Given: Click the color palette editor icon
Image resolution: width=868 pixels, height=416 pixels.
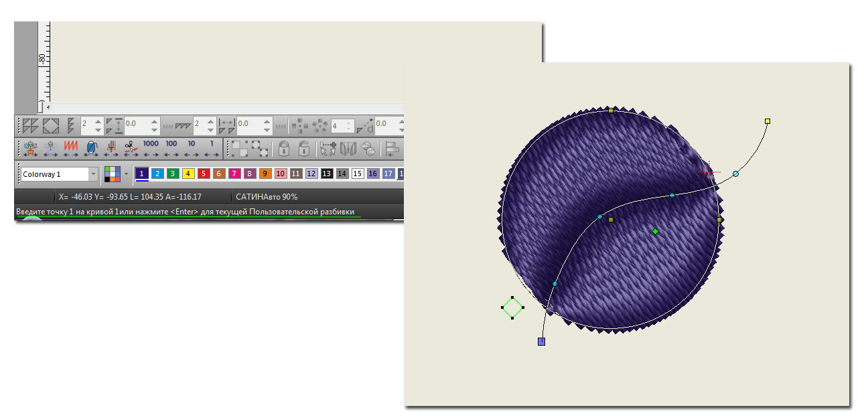Looking at the screenshot, I should 113,174.
